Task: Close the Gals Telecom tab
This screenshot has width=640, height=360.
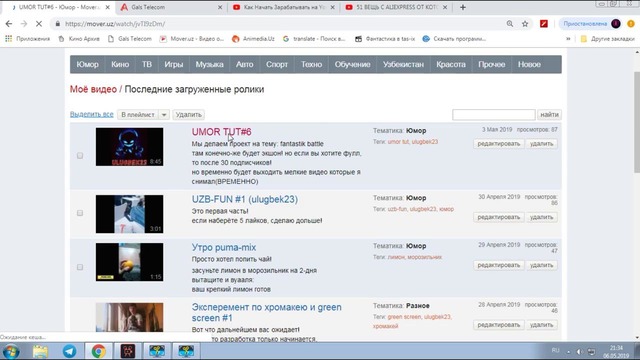Action: tap(220, 7)
